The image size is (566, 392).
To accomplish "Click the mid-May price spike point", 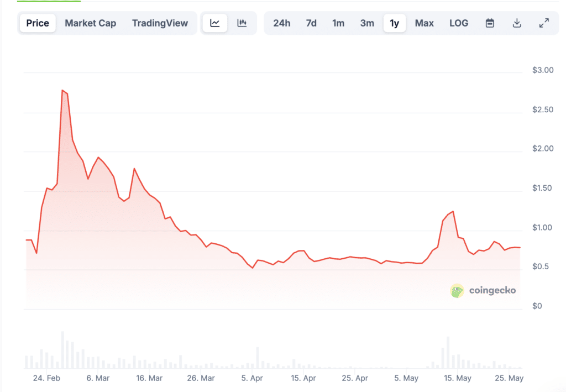I will coord(453,212).
